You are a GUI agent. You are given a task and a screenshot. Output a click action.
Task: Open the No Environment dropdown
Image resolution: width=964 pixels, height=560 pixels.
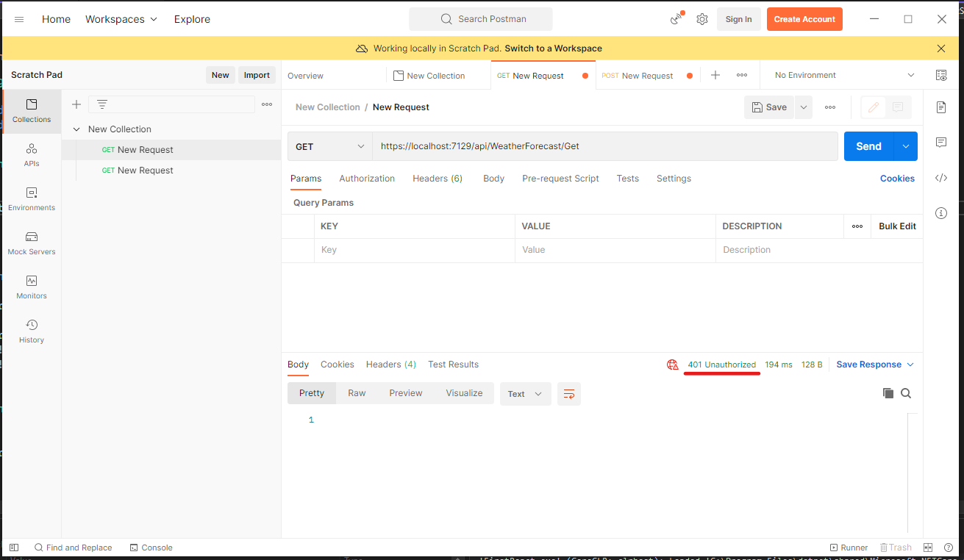[x=845, y=75]
